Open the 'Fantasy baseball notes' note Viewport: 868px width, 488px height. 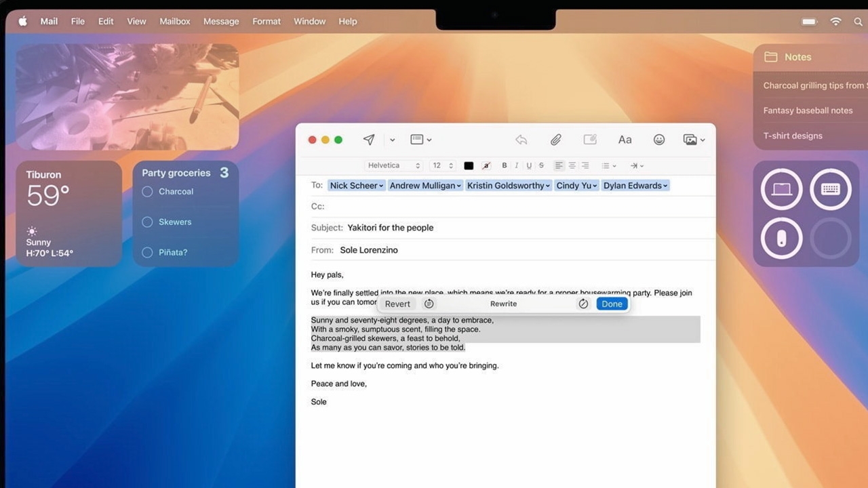pos(808,110)
